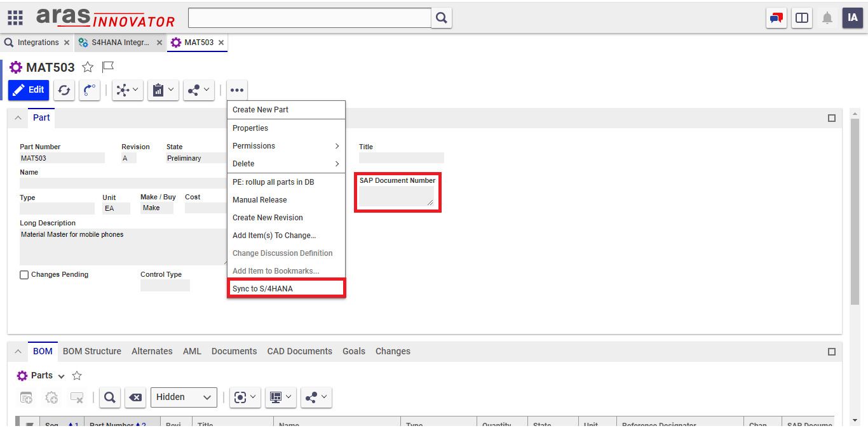Run the search in the Parts grid toolbar
This screenshot has height=433, width=868.
coord(110,397)
